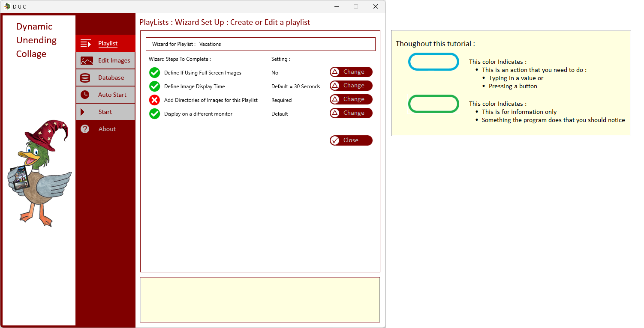The image size is (644, 328).
Task: Click 'Define Image Display Time' step text
Action: [x=194, y=86]
